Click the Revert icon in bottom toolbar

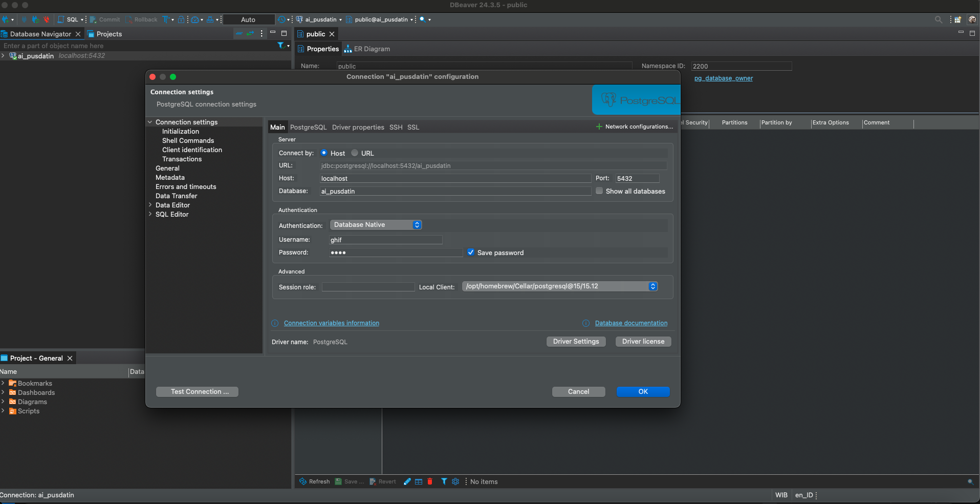click(373, 481)
